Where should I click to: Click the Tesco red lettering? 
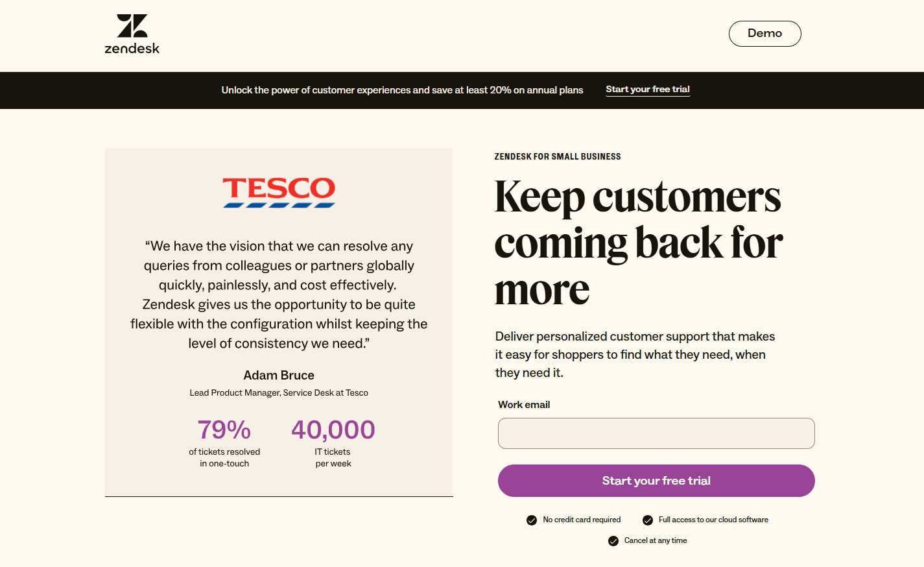pos(278,189)
